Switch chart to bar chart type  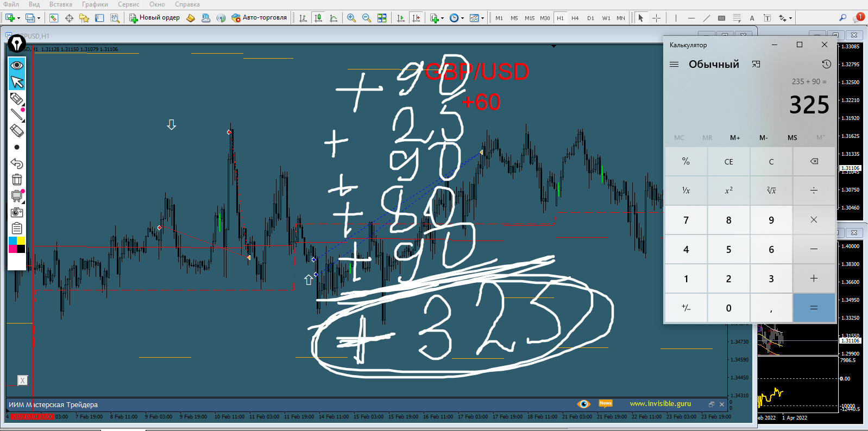pyautogui.click(x=303, y=18)
